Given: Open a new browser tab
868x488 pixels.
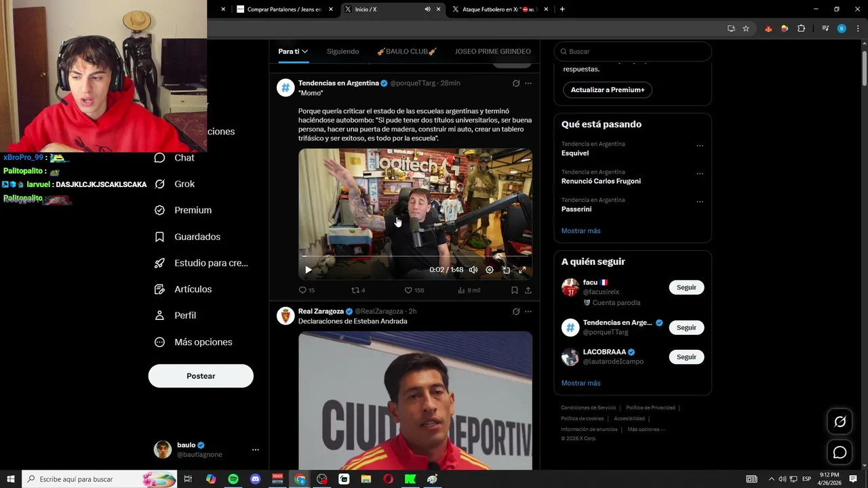Looking at the screenshot, I should coord(562,9).
